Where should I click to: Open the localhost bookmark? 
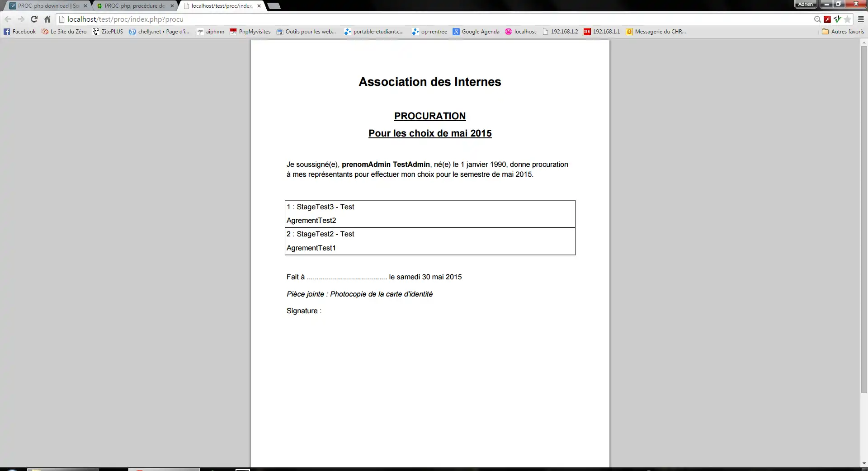[x=521, y=32]
